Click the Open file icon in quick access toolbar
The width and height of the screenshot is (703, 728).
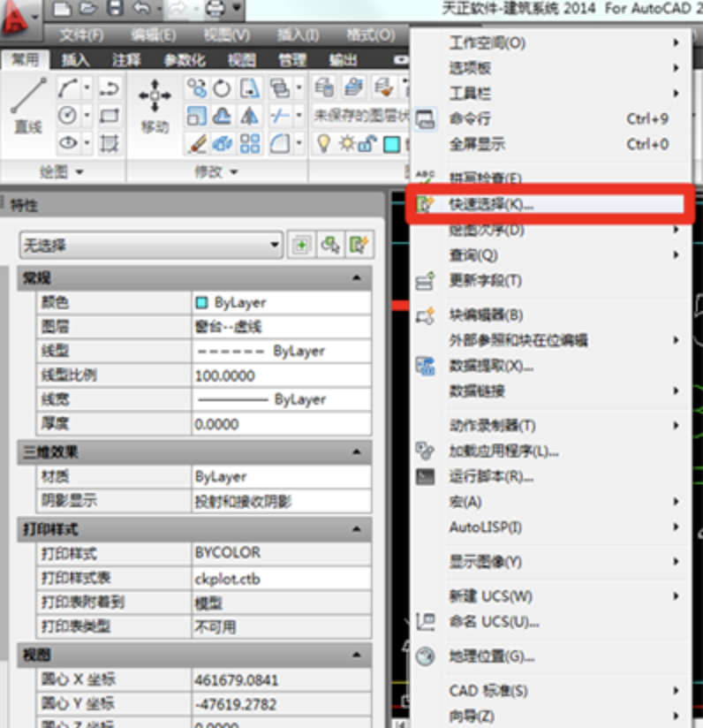[x=87, y=8]
